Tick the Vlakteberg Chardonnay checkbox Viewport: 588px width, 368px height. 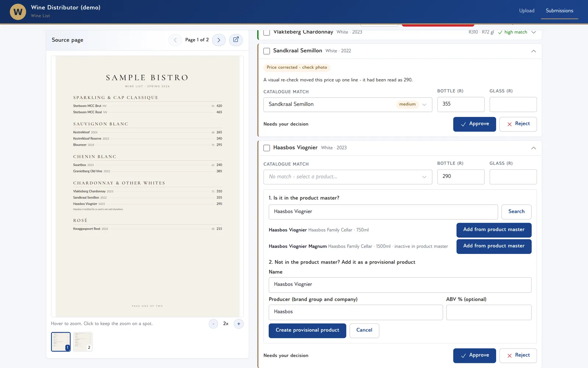[267, 32]
